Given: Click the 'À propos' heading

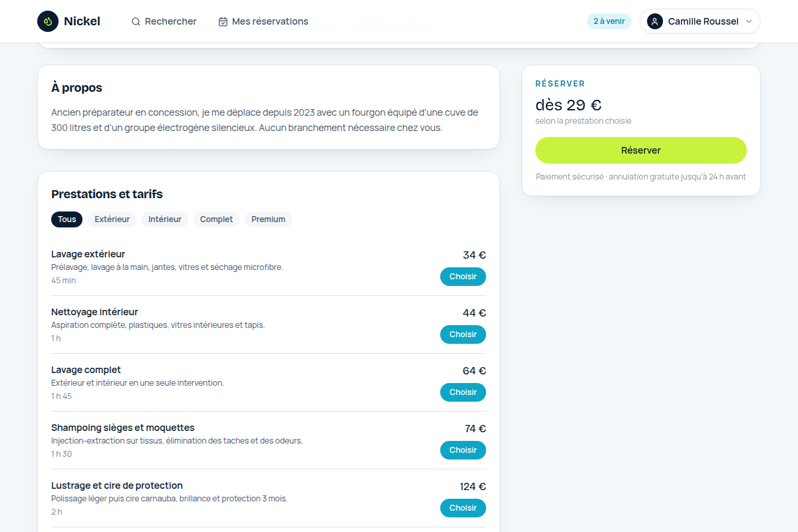Looking at the screenshot, I should point(76,88).
